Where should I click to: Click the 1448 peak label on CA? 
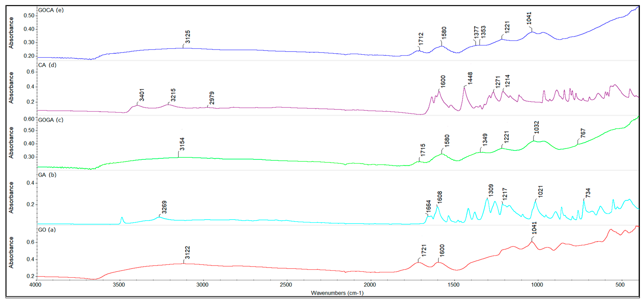tap(470, 78)
